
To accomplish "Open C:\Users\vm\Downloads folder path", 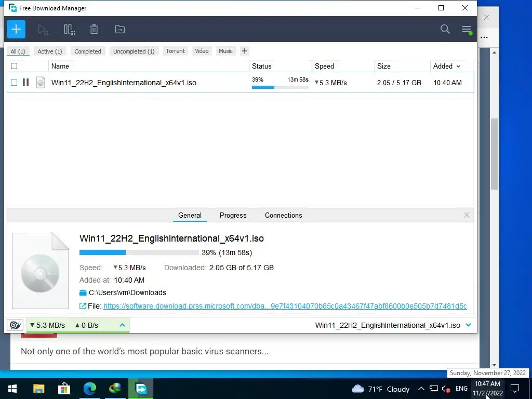I will click(127, 292).
